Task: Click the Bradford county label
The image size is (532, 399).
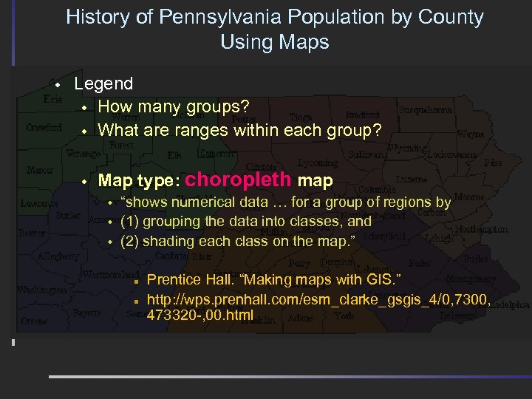Action: click(x=362, y=115)
